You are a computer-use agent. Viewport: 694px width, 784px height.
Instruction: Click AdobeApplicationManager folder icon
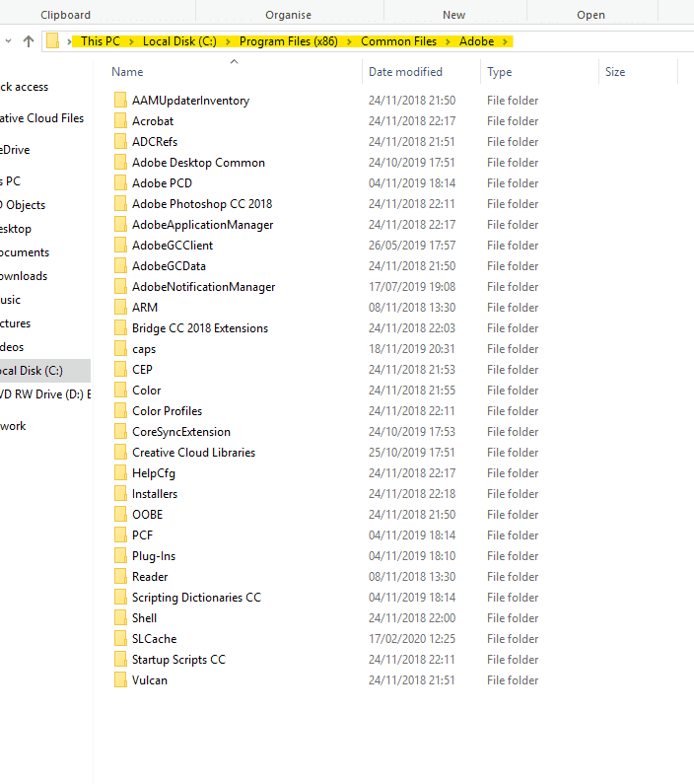point(120,225)
